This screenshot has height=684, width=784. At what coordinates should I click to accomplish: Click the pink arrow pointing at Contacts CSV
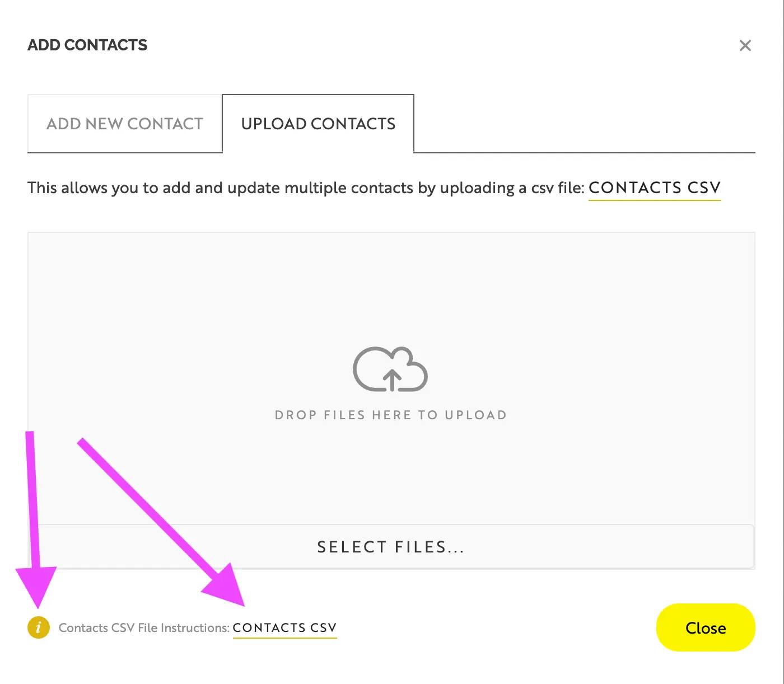162,521
